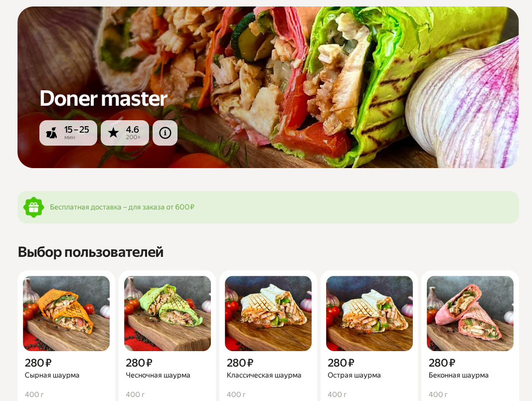This screenshot has width=532, height=401.
Task: Click the courier delivery time icon
Action: click(x=51, y=133)
